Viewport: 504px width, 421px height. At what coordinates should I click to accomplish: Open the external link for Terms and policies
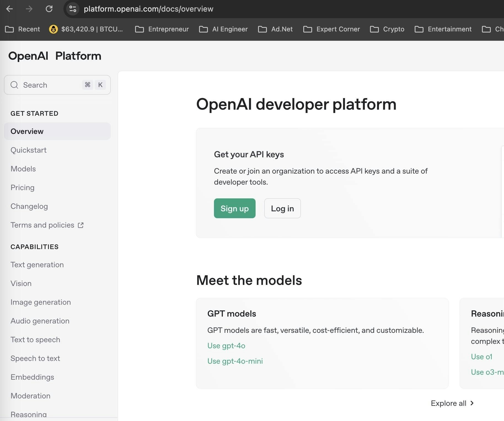(x=80, y=225)
